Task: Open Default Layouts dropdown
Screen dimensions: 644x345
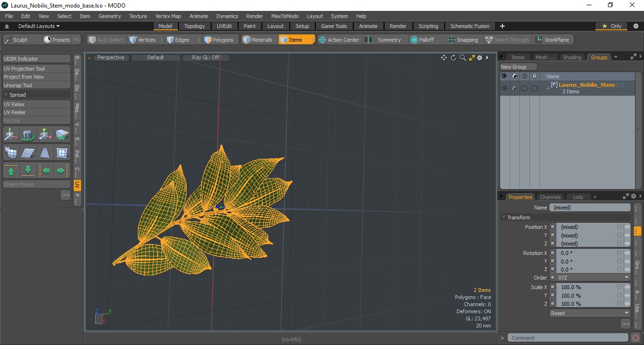Action: (39, 26)
